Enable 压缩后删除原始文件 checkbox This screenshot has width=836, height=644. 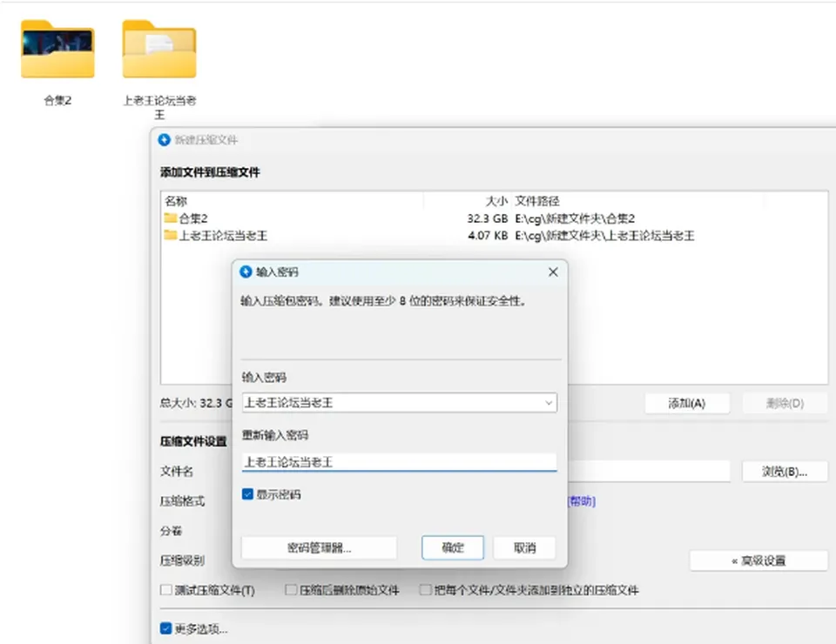tap(291, 590)
